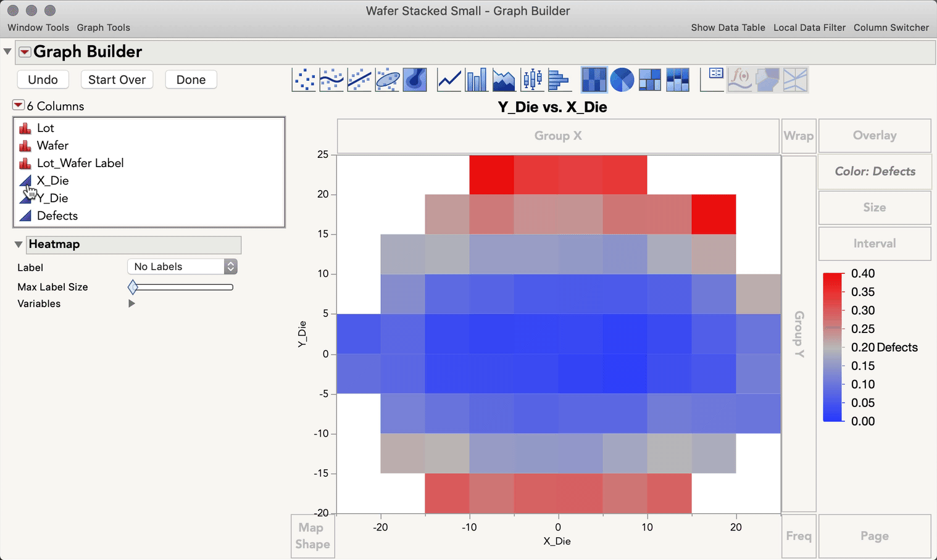The image size is (937, 560).
Task: Select the Defects column in the columns list
Action: (x=58, y=216)
